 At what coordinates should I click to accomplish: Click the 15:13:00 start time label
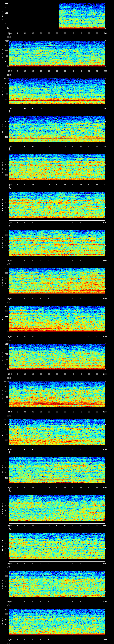pos(9,374)
